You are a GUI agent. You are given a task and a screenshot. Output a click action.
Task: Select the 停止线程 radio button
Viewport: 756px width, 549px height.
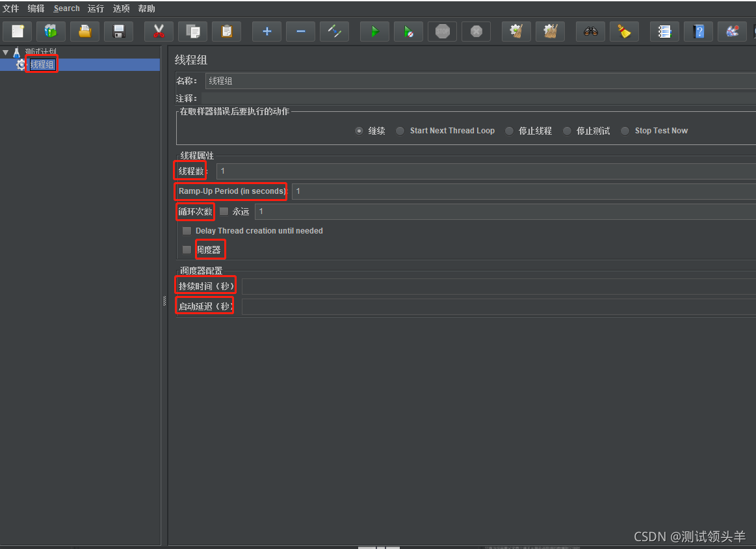509,131
